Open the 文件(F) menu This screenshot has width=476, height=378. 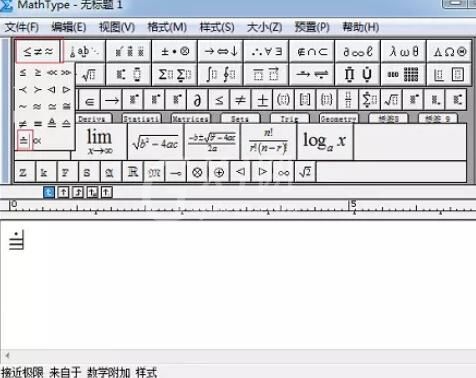22,27
